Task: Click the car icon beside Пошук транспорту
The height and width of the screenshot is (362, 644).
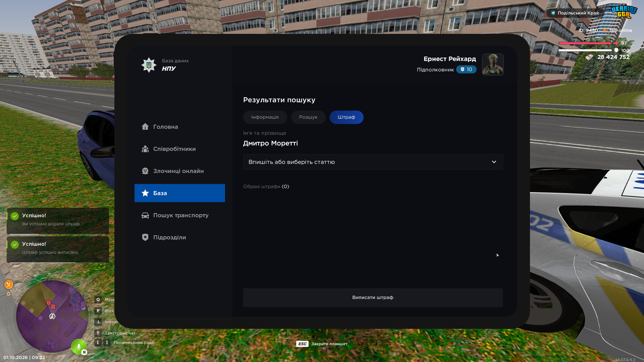Action: point(145,215)
